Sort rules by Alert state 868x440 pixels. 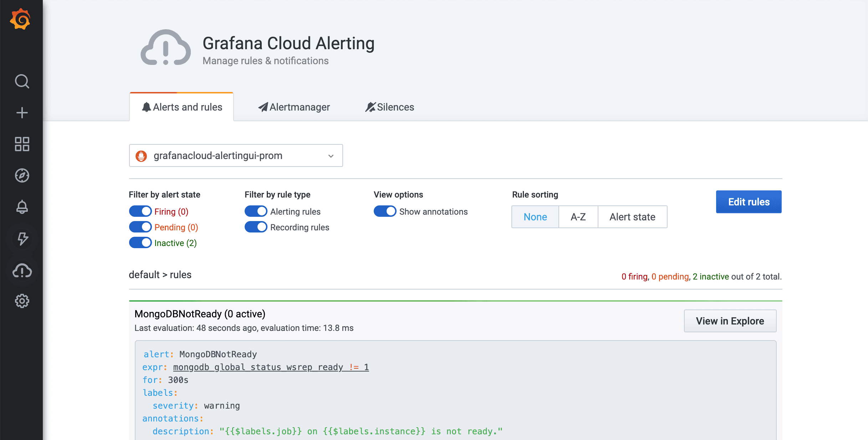(632, 217)
